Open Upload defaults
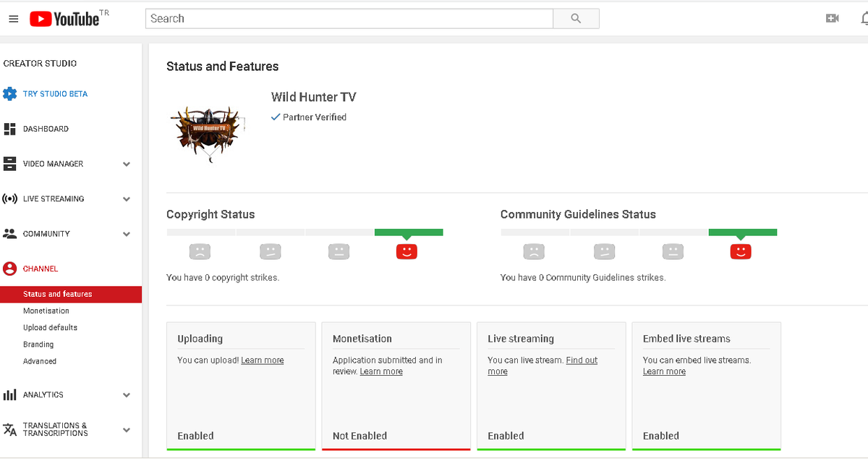This screenshot has width=868, height=459. [50, 327]
